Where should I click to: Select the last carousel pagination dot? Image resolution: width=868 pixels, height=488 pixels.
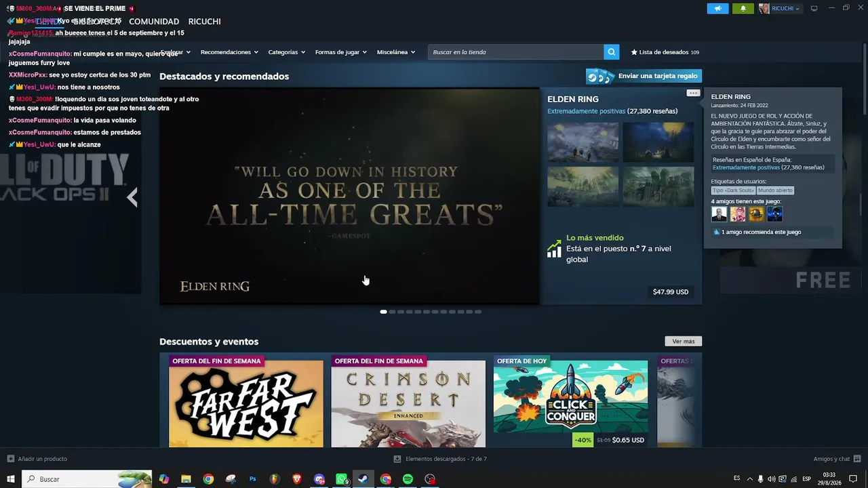[478, 312]
